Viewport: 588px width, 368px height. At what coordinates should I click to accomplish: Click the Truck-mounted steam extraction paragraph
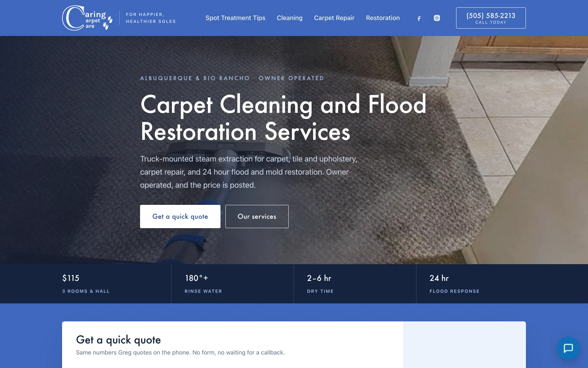point(249,172)
